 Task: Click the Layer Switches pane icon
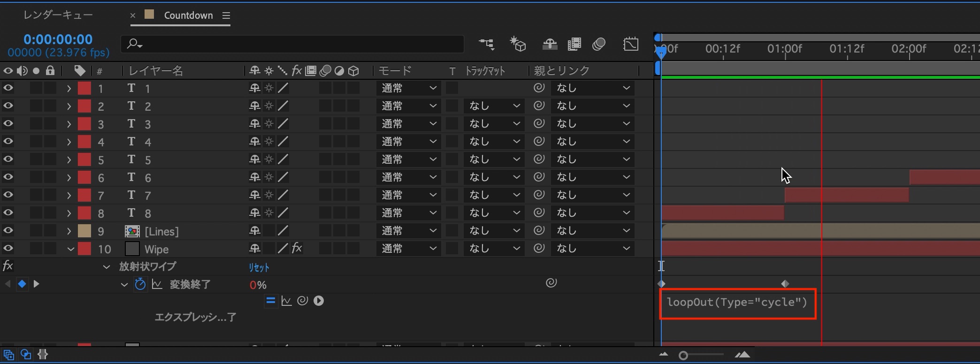pos(8,355)
